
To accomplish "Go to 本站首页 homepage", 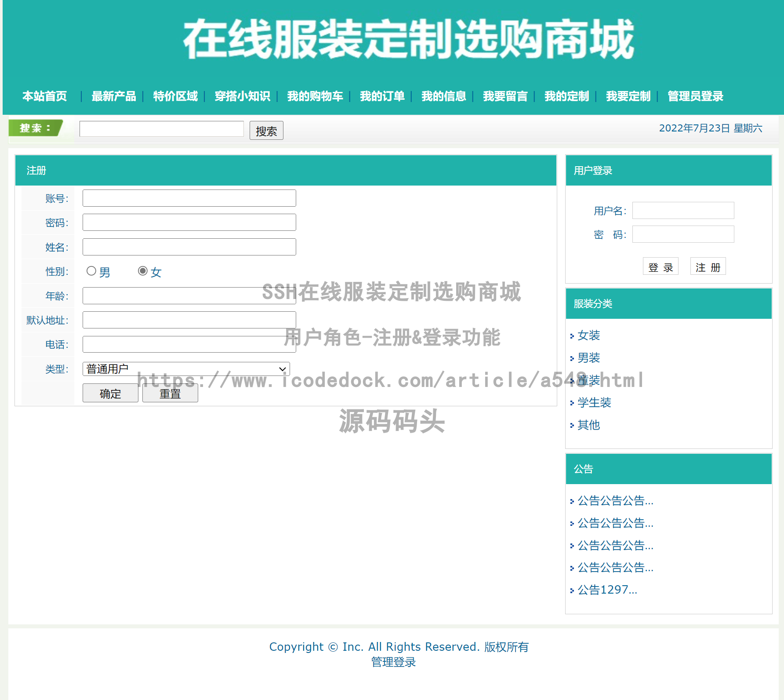I will pos(44,97).
